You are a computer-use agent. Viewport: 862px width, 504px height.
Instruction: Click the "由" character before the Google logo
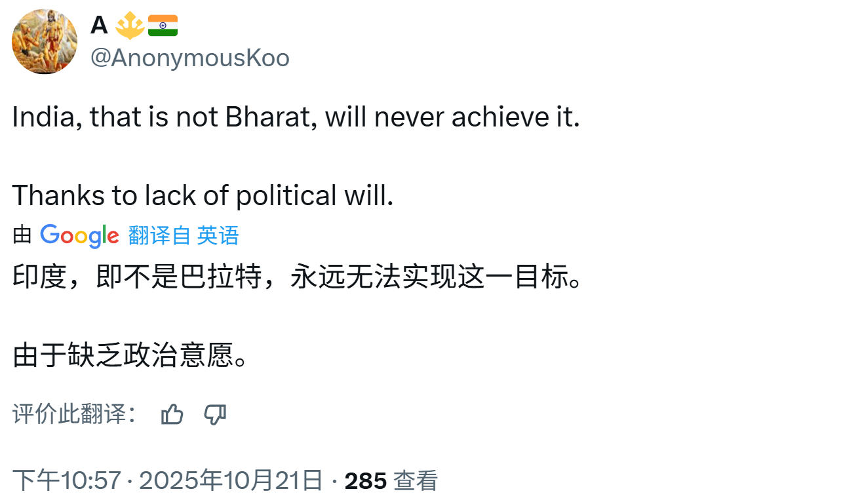pos(22,235)
